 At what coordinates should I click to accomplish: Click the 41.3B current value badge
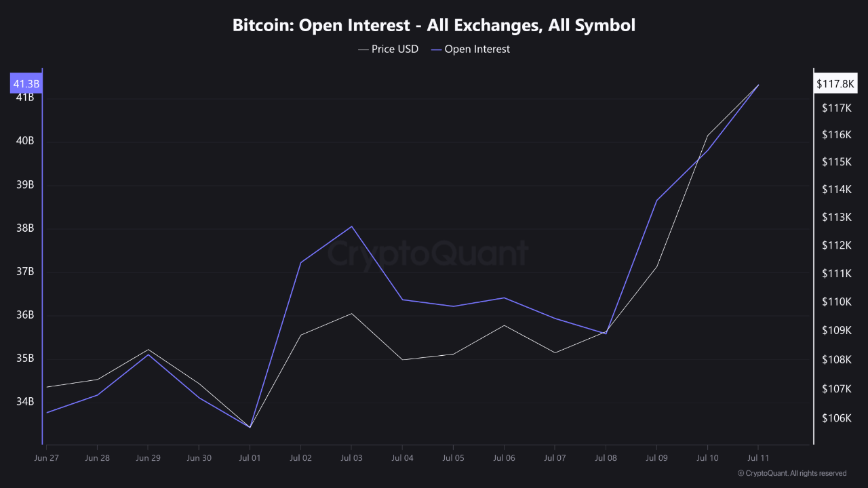(x=26, y=84)
